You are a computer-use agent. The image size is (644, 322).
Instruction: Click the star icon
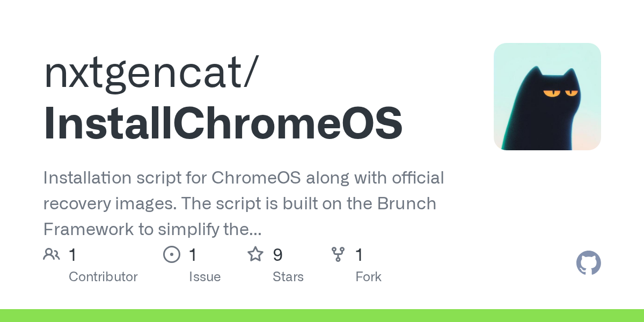(255, 254)
